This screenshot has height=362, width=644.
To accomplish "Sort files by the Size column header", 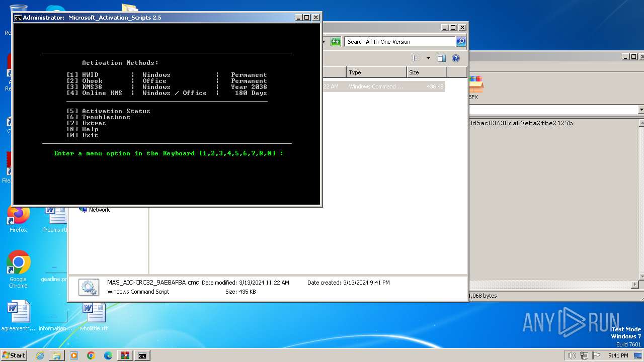I will [x=427, y=72].
